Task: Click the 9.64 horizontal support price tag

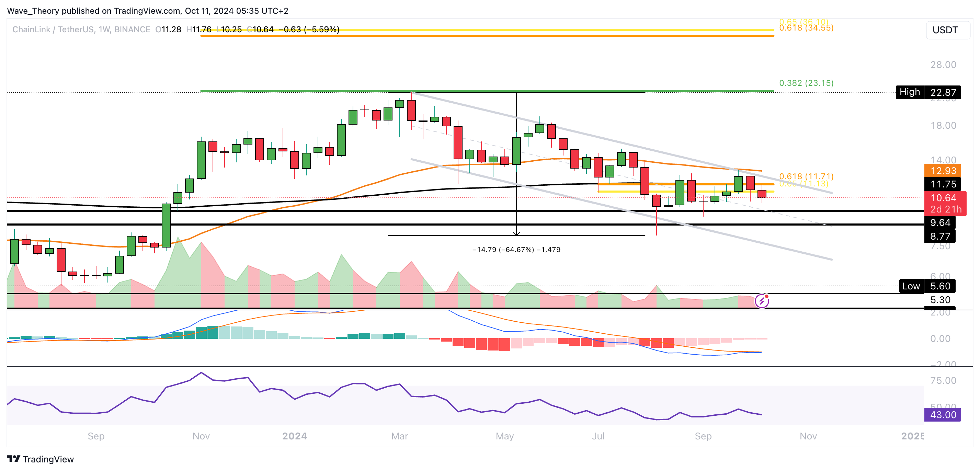Action: click(x=940, y=222)
